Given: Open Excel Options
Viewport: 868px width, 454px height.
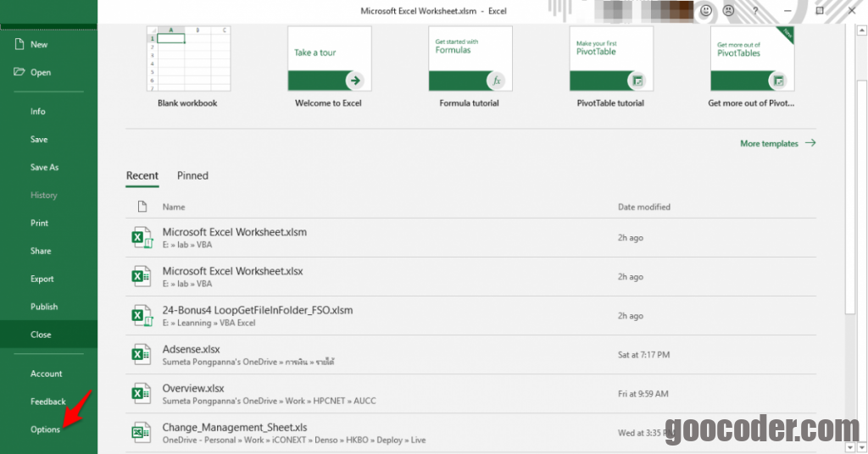Looking at the screenshot, I should (48, 429).
